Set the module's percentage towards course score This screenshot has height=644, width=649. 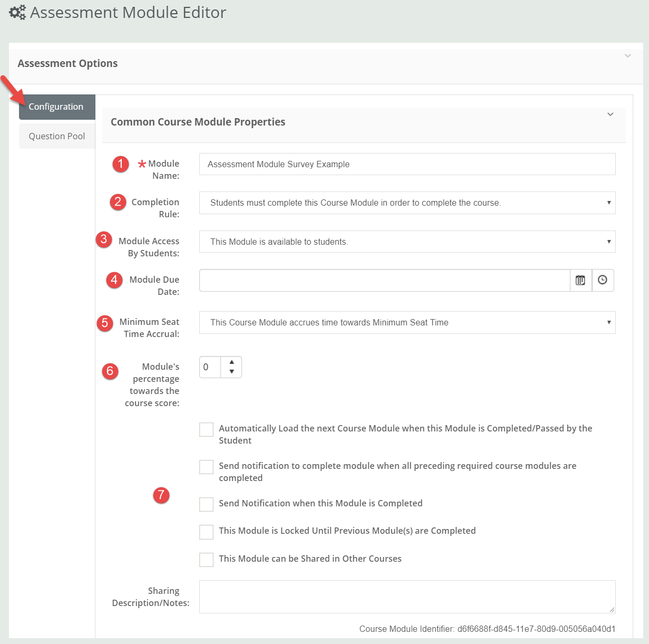click(x=211, y=367)
